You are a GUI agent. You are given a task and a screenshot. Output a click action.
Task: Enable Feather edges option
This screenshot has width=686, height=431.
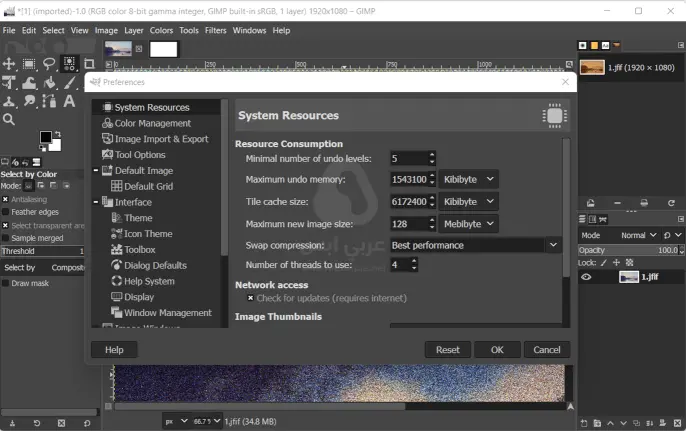click(x=5, y=212)
